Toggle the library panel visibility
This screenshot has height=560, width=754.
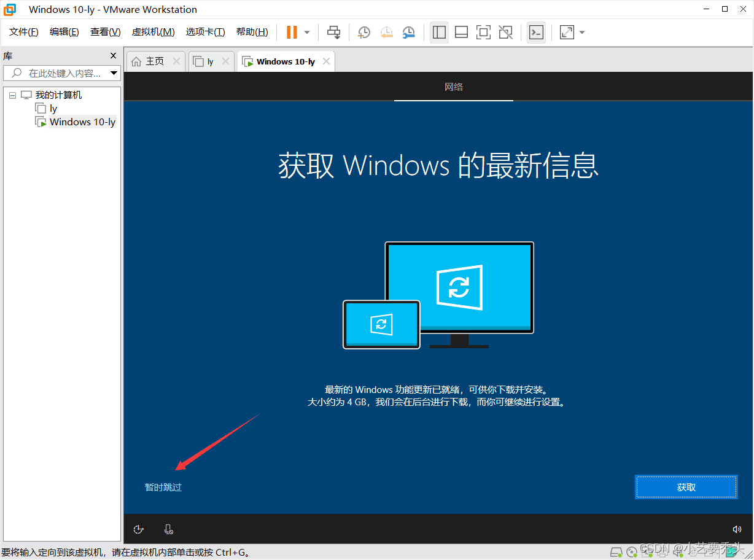[439, 32]
